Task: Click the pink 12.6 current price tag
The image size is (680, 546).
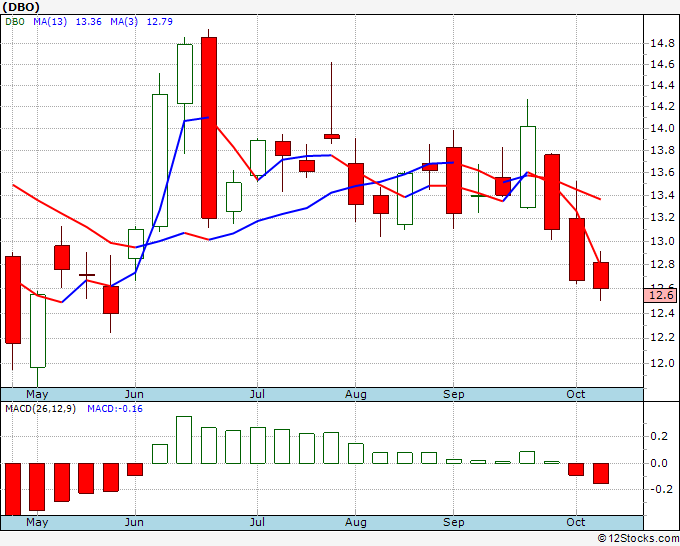Action: pyautogui.click(x=662, y=295)
